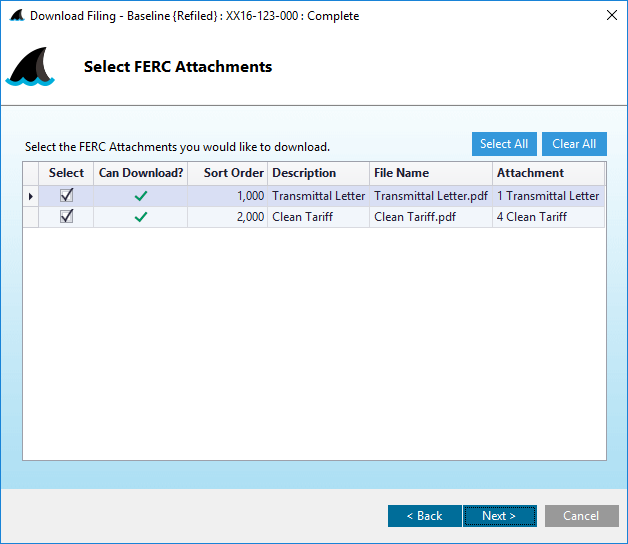
Task: Select the Transmittal Letter.pdf file name cell
Action: [x=430, y=196]
